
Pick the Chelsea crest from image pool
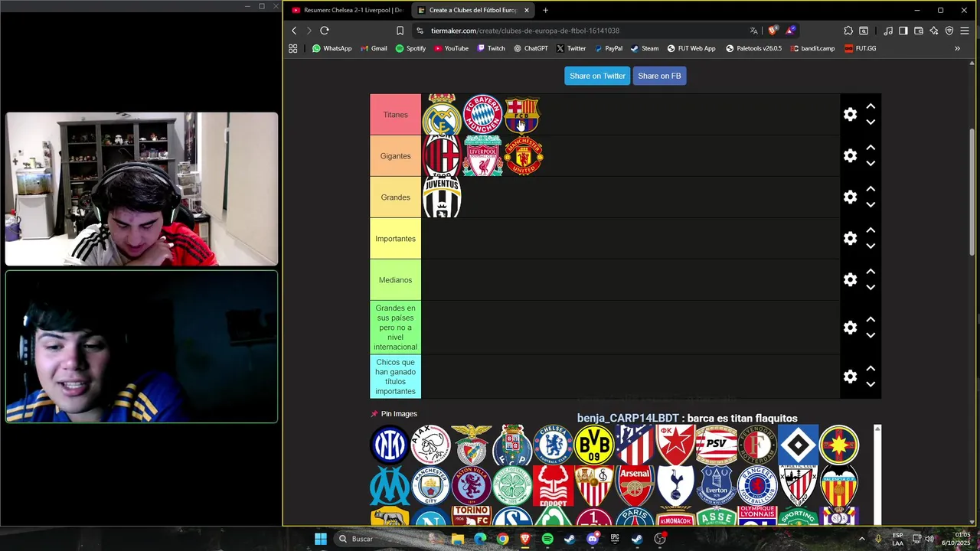tap(553, 445)
